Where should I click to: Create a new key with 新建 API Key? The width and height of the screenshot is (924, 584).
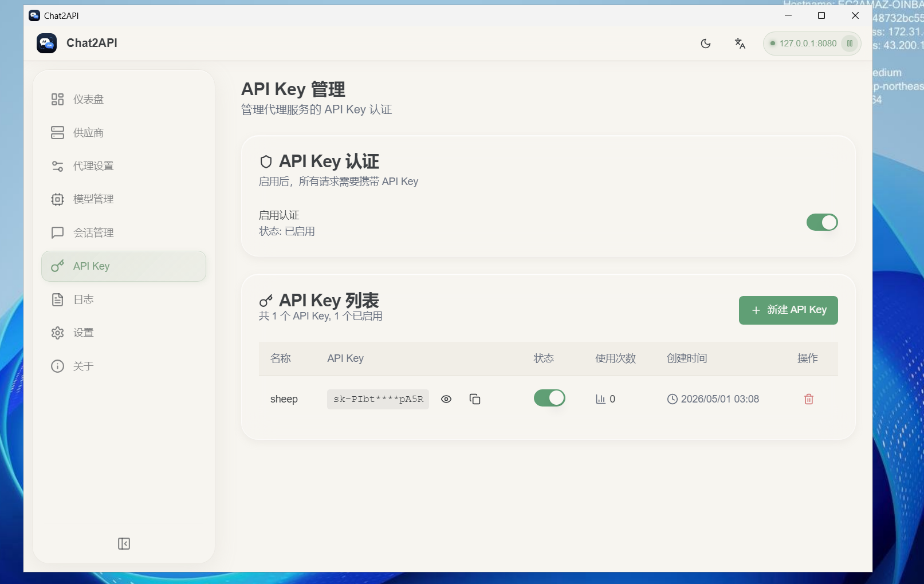coord(788,310)
